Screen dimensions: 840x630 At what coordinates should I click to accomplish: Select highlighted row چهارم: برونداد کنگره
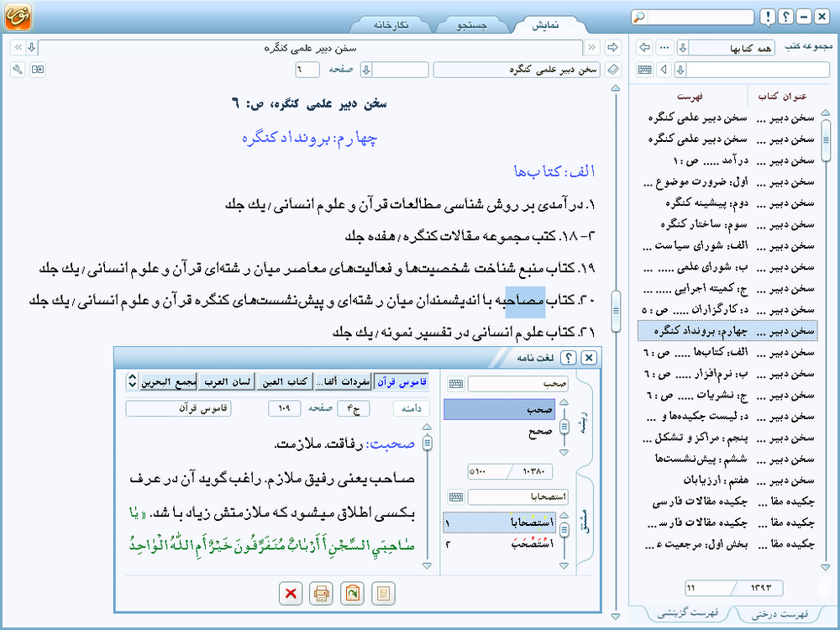point(727,331)
